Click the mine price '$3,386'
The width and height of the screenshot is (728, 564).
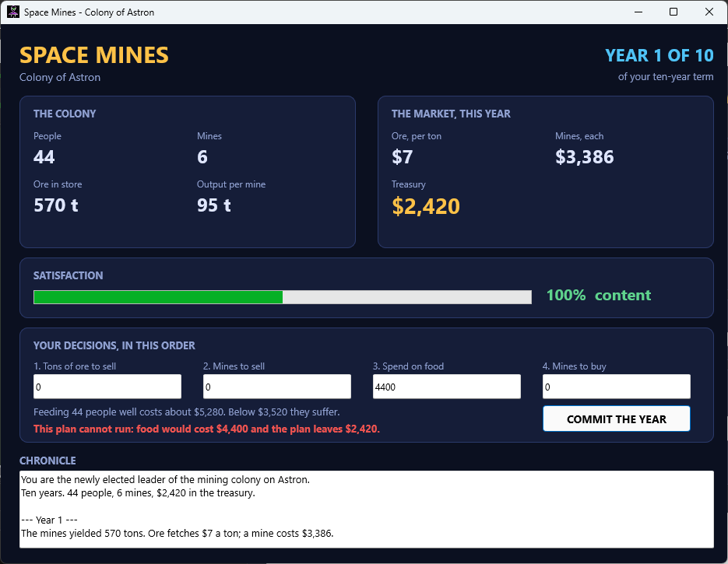click(x=585, y=157)
